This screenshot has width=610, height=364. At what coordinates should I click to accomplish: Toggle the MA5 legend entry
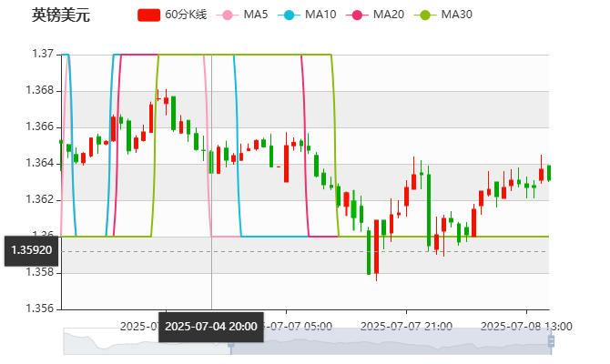(241, 15)
